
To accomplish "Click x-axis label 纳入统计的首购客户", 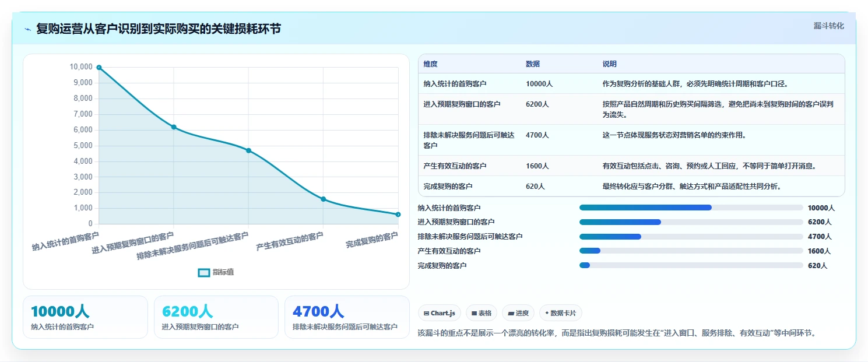I will click(65, 241).
